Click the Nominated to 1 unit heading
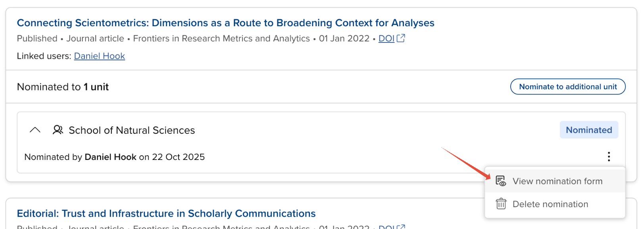Viewport: 644px width, 229px height. [x=63, y=87]
